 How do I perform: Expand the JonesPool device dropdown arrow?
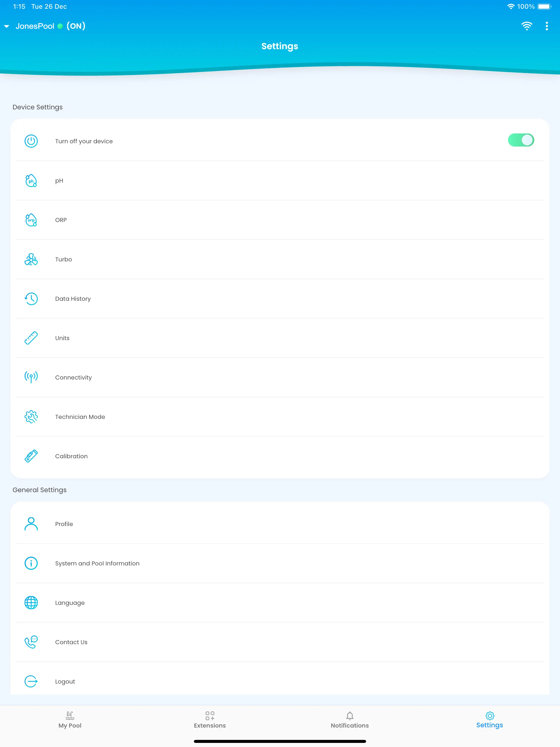coord(6,26)
